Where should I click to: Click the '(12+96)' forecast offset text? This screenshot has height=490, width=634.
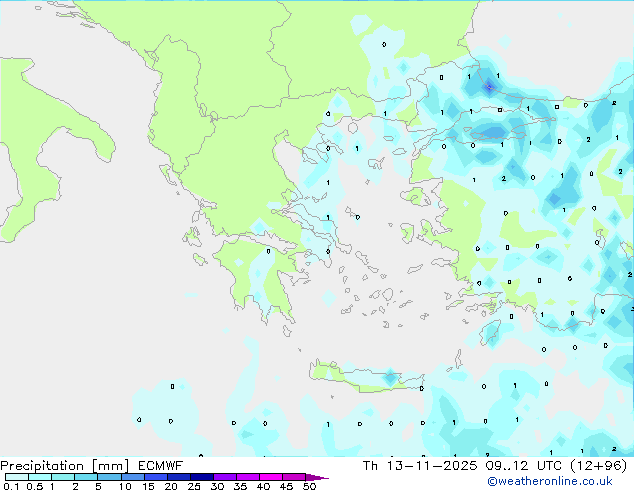tap(598, 466)
